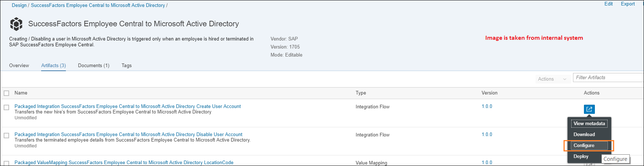
Task: Click the integration package cube icon
Action: coord(16,24)
